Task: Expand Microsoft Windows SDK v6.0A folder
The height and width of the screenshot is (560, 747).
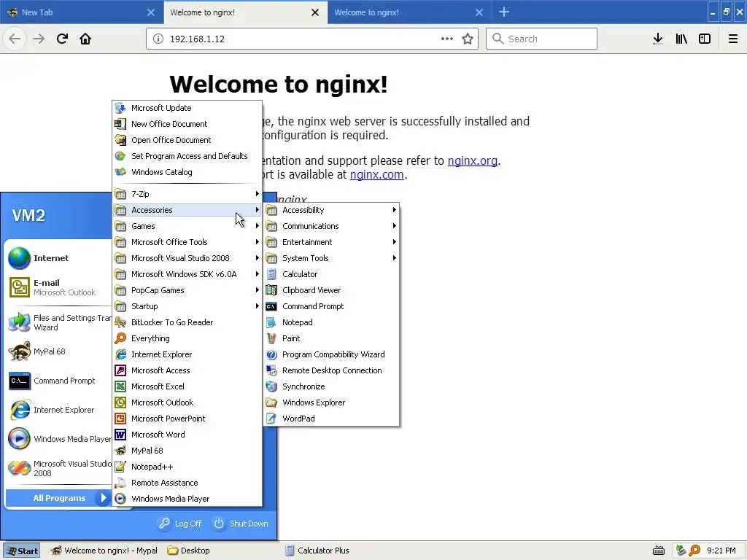Action: pyautogui.click(x=187, y=274)
